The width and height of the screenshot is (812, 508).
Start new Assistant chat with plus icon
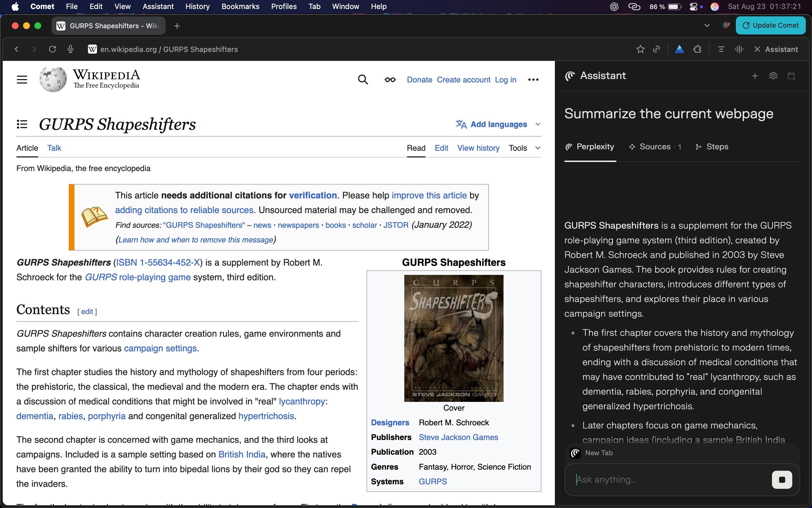pyautogui.click(x=755, y=76)
